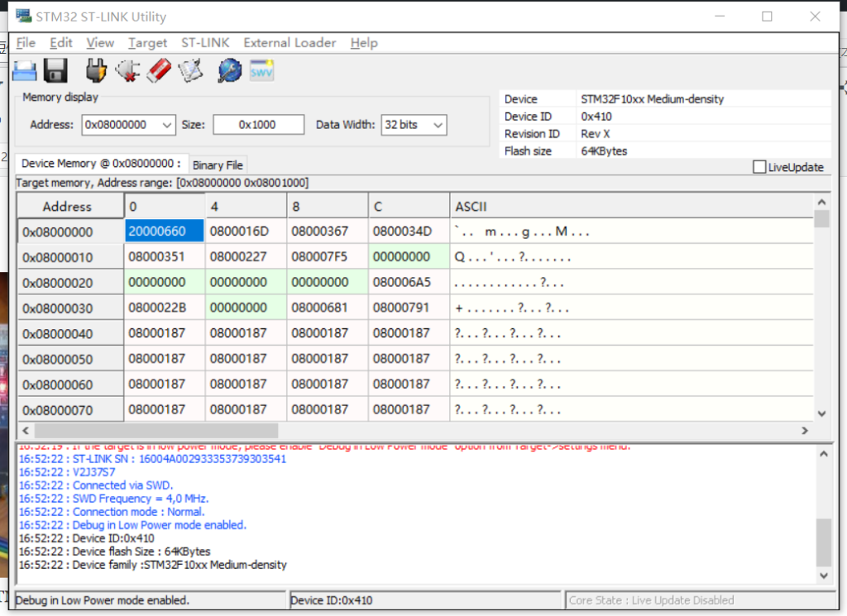
Task: Click the SWD Frequency = 4,0 MHz log line
Action: click(x=114, y=499)
